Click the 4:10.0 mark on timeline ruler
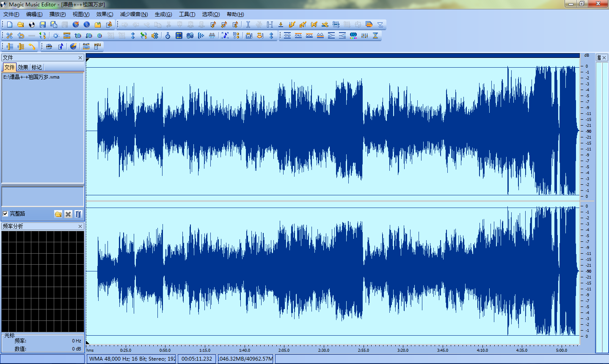This screenshot has height=364, width=609. (482, 350)
